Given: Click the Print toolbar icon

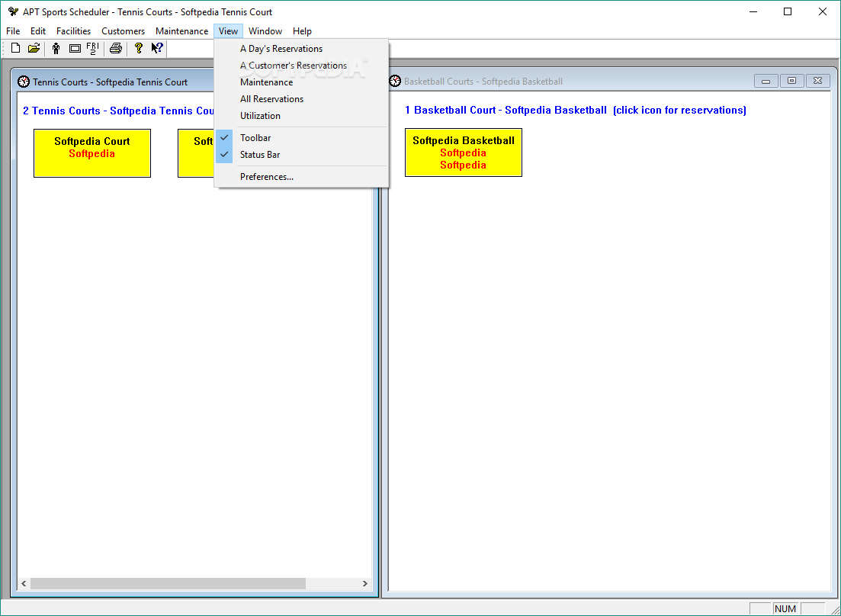Looking at the screenshot, I should click(x=115, y=48).
